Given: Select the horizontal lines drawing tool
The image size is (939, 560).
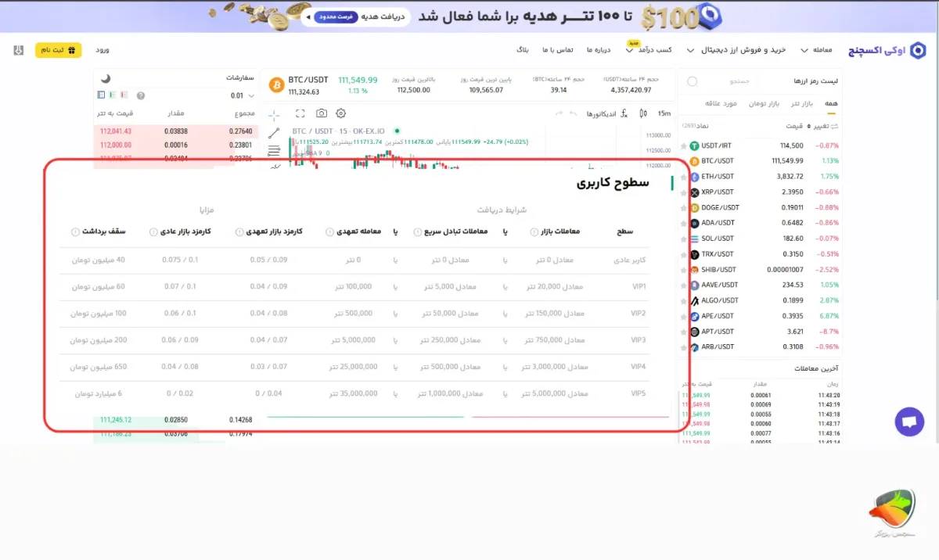Looking at the screenshot, I should pyautogui.click(x=274, y=150).
